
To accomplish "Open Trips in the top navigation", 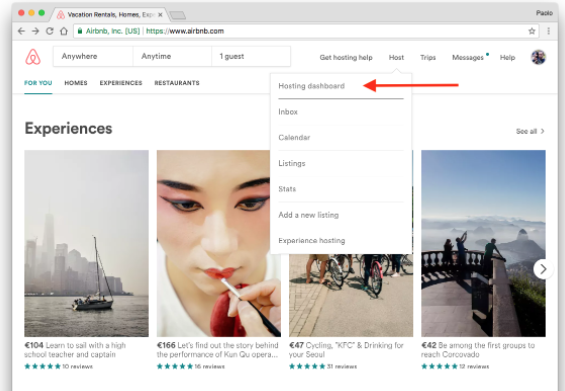I will tap(428, 57).
